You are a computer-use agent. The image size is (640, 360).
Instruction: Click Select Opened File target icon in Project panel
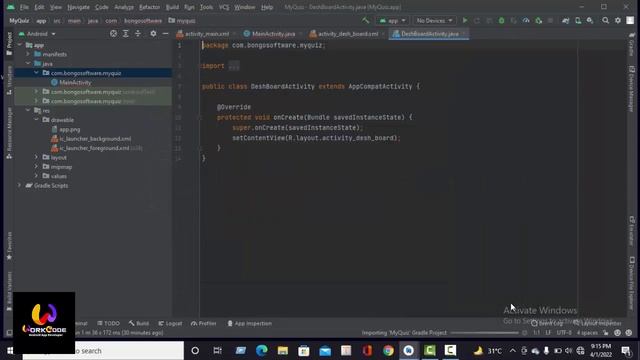pyautogui.click(x=113, y=34)
